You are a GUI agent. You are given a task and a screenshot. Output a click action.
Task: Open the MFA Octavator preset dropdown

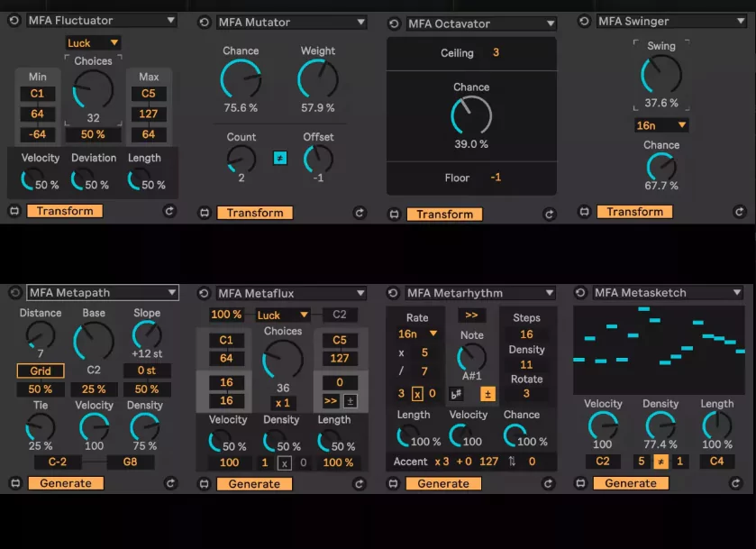click(481, 23)
